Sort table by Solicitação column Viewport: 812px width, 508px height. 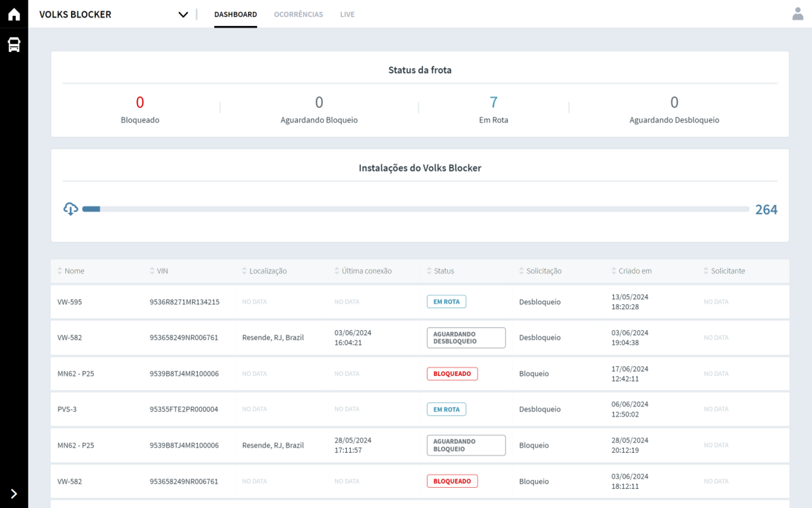pos(540,271)
